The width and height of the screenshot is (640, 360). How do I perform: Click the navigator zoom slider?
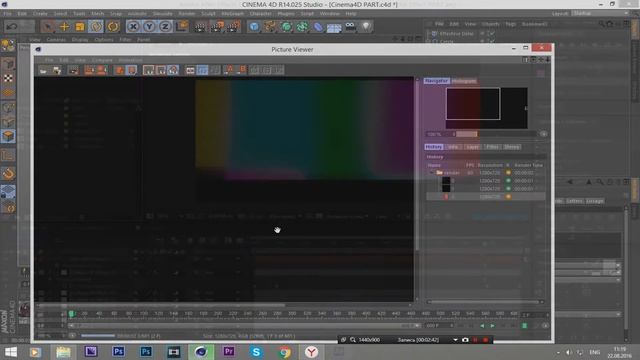point(496,134)
